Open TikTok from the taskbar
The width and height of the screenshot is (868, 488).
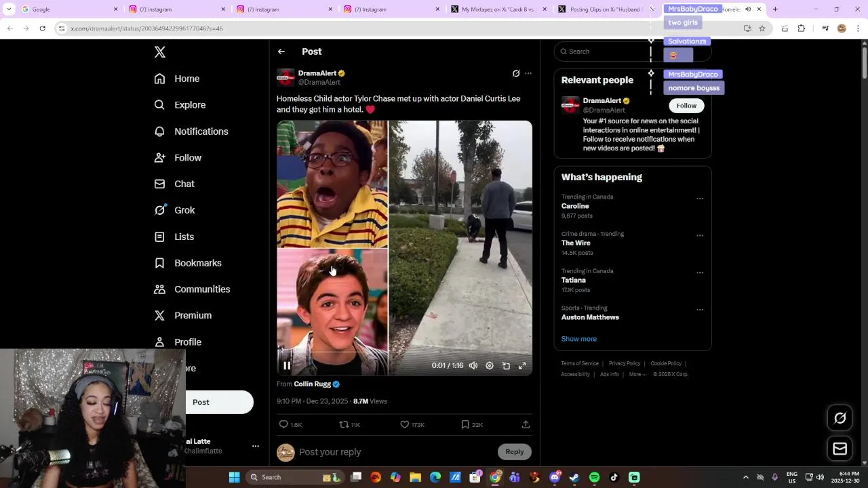[x=614, y=477]
